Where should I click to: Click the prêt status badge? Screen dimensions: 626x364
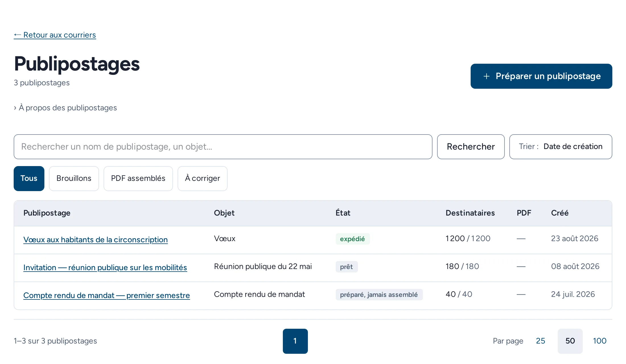point(347,267)
